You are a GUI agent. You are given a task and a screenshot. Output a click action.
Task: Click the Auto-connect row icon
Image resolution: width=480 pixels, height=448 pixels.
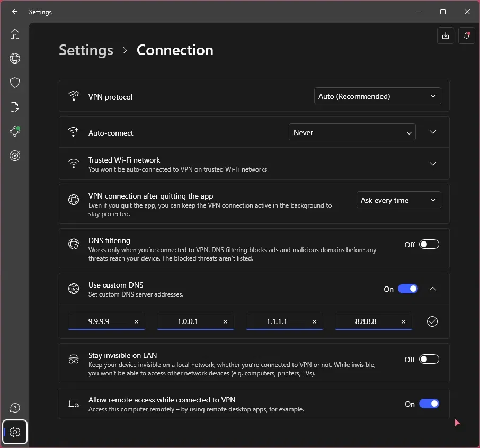pos(74,132)
